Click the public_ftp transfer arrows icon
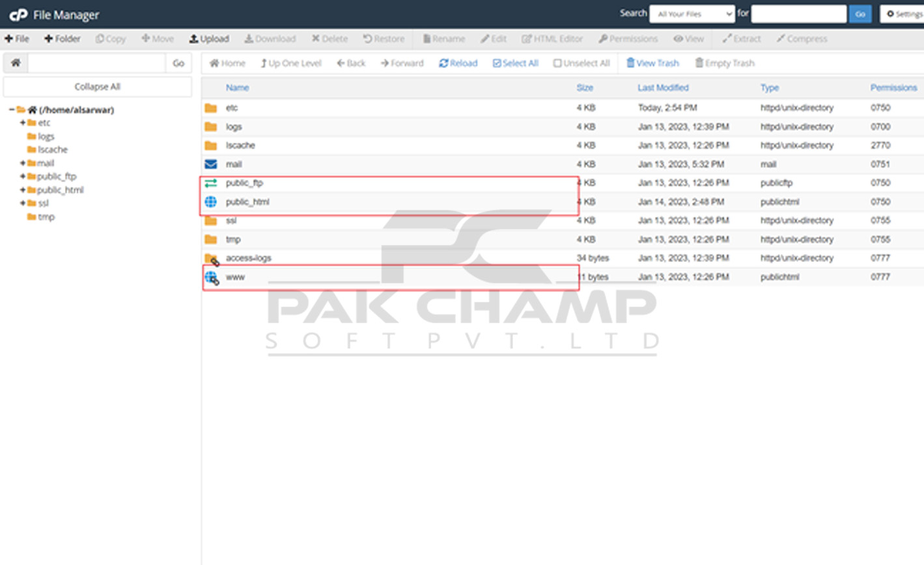Viewport: 924px width, 565px height. tap(211, 183)
